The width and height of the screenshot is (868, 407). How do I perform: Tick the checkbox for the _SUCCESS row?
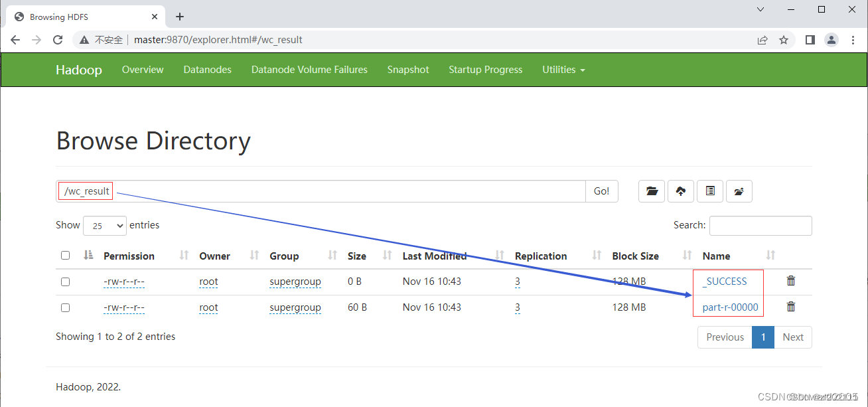(x=65, y=282)
